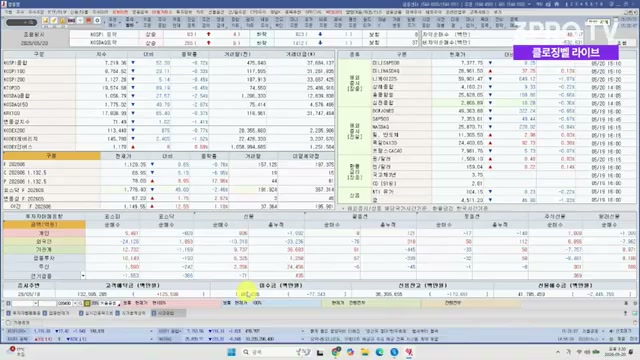Select the KOSDAQ종합 index row

coord(168,96)
